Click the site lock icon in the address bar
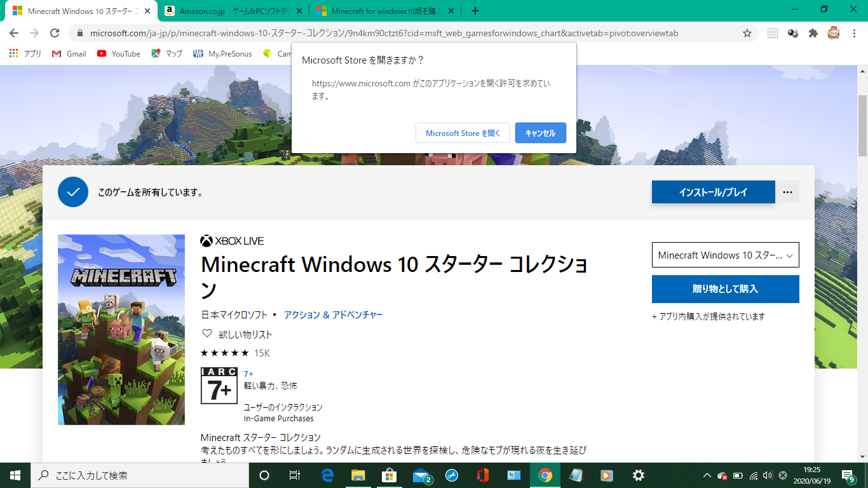Viewport: 868px width, 488px height. point(80,33)
